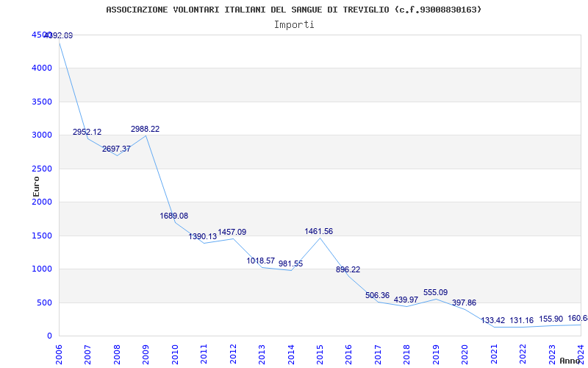This screenshot has width=588, height=368.
Task: Click x-axis year 2010
Action: 175,355
